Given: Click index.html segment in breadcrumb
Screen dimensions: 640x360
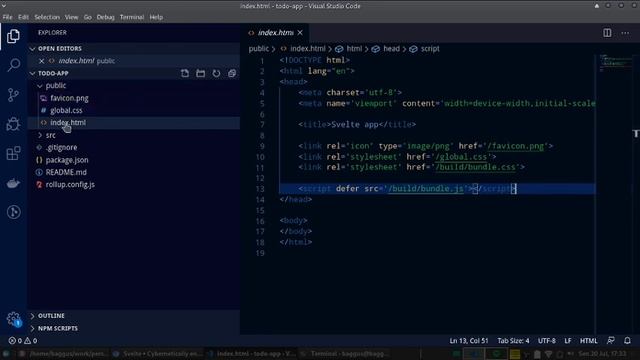Looking at the screenshot, I should click(x=308, y=49).
